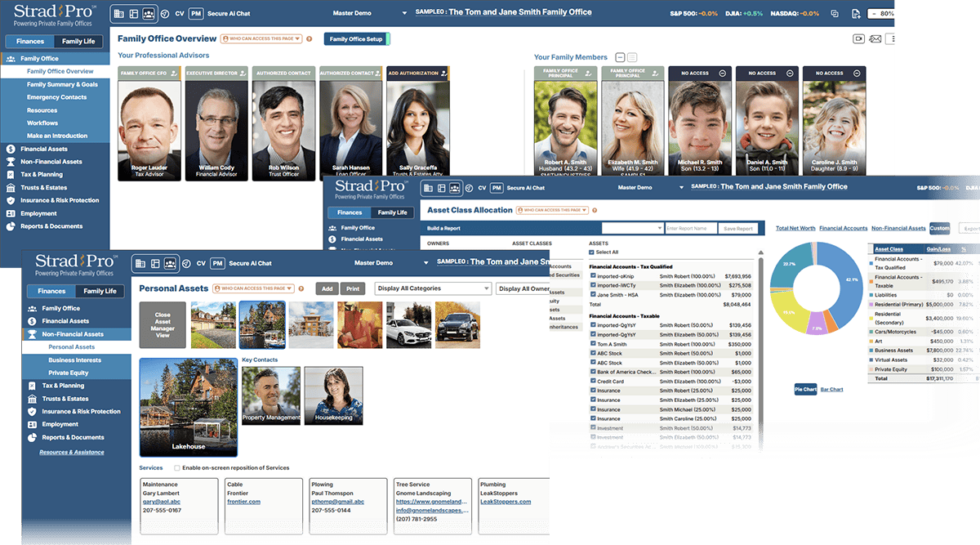The width and height of the screenshot is (980, 545).
Task: Enable on-screen reposition of Services checkbox
Action: click(x=177, y=468)
